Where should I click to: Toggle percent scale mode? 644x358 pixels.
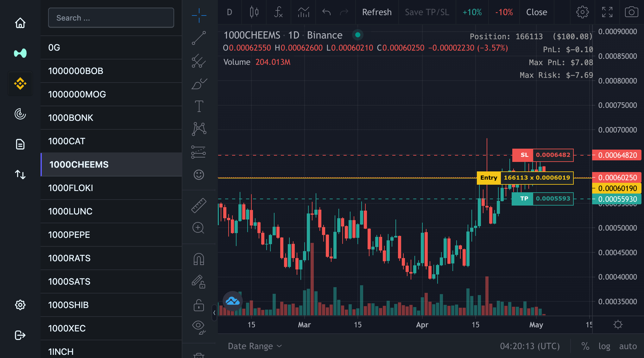(585, 346)
